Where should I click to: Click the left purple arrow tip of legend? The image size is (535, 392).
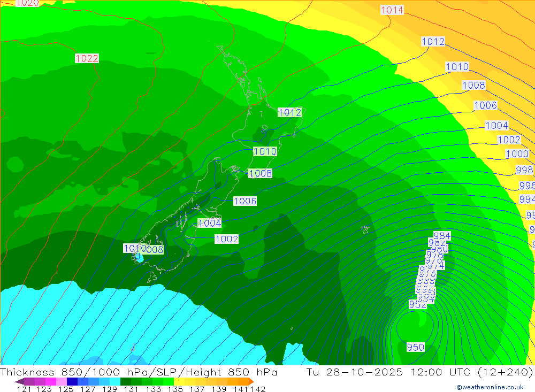tap(19, 381)
